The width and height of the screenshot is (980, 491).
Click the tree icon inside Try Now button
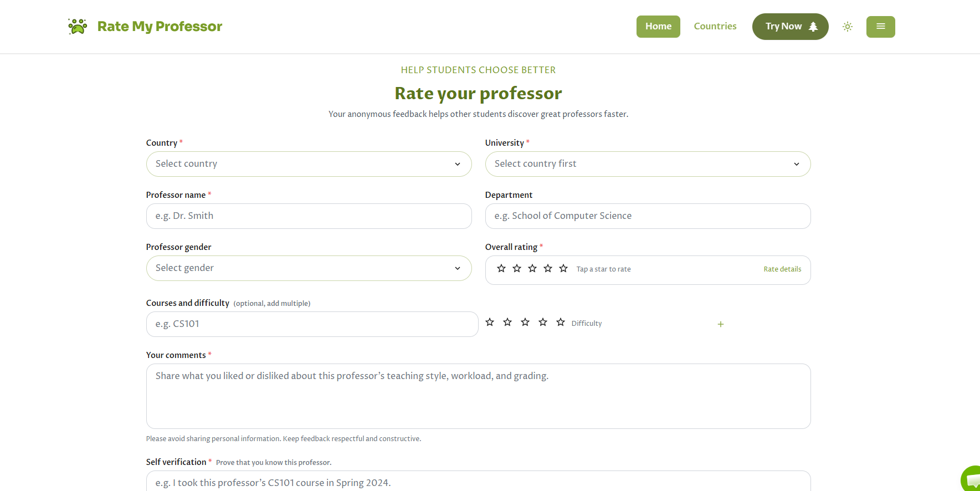coord(813,26)
